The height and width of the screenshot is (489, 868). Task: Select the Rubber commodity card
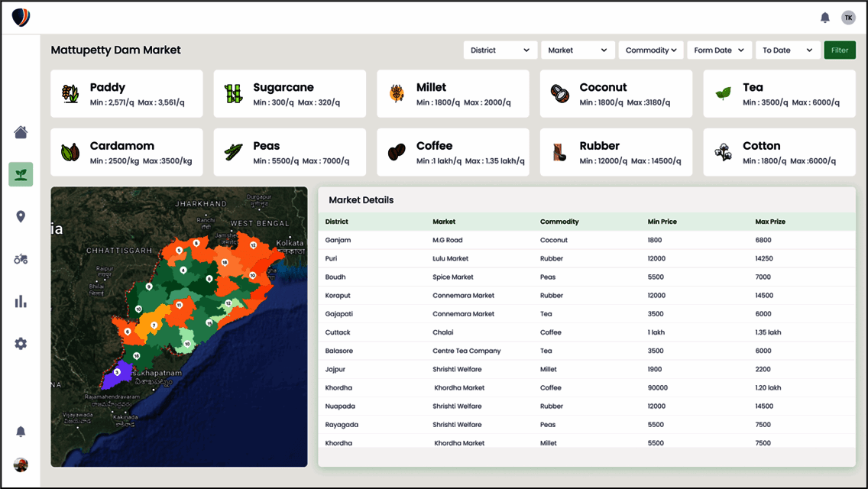[x=616, y=151]
